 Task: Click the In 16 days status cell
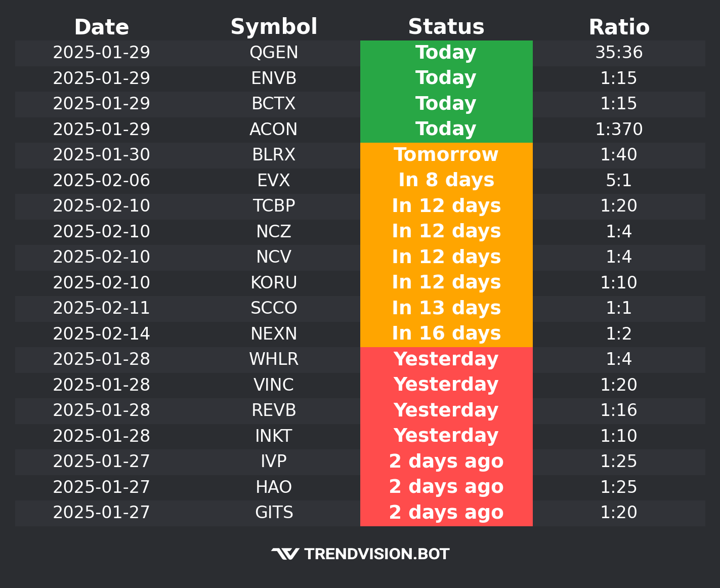446,333
